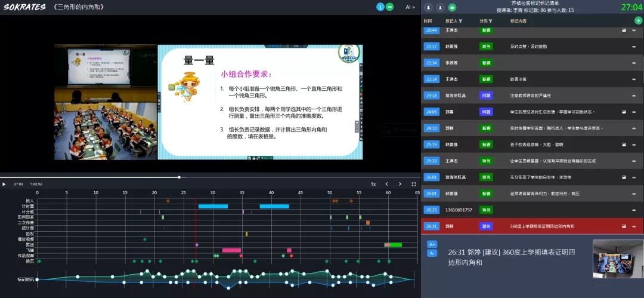Click the first blue 计时器 bar on timeline
Viewport: 644px width, 298px height.
coord(213,206)
